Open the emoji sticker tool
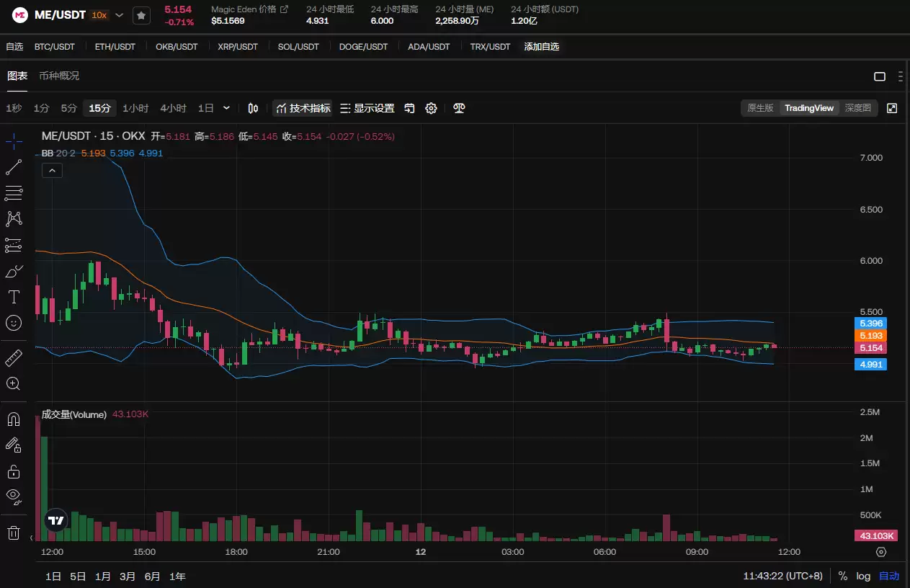The height and width of the screenshot is (588, 910). pyautogui.click(x=14, y=323)
